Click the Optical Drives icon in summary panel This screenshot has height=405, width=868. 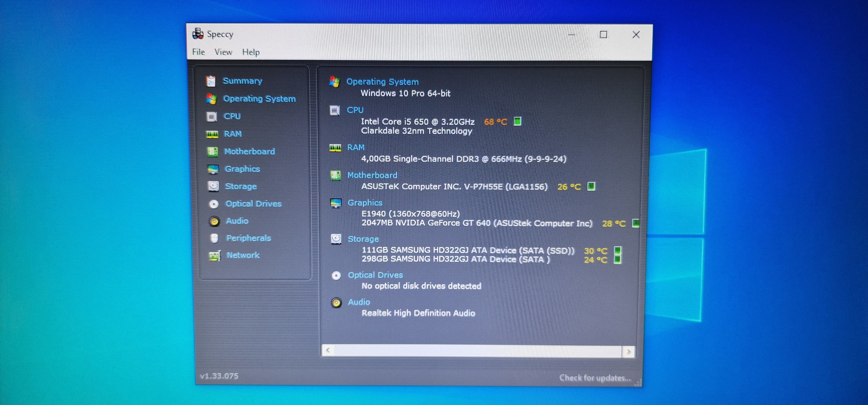[x=336, y=276]
